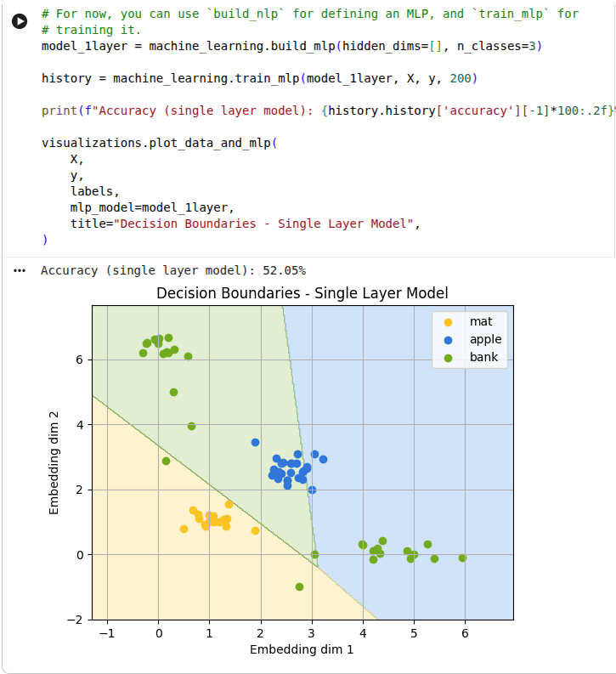Click the accuracy output text line

click(173, 270)
